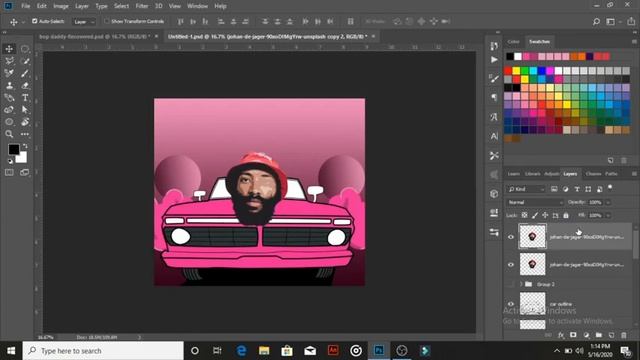Click the Add layer style fx icon
The image size is (640, 360).
[x=561, y=335]
